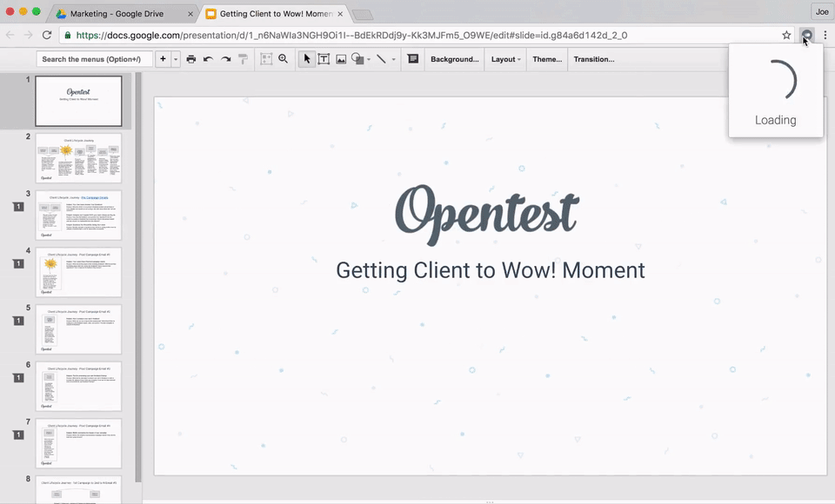
Task: Select the zoom magnifier tool
Action: point(284,59)
